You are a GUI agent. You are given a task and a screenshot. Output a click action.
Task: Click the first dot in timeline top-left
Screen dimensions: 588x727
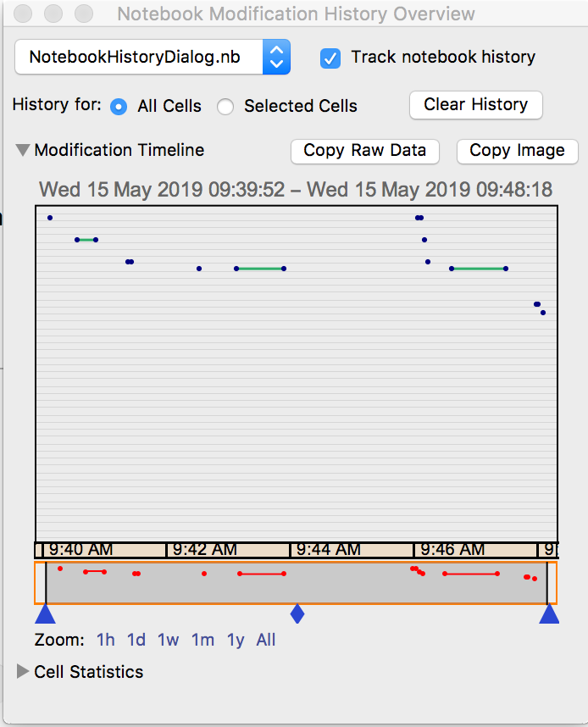[50, 218]
